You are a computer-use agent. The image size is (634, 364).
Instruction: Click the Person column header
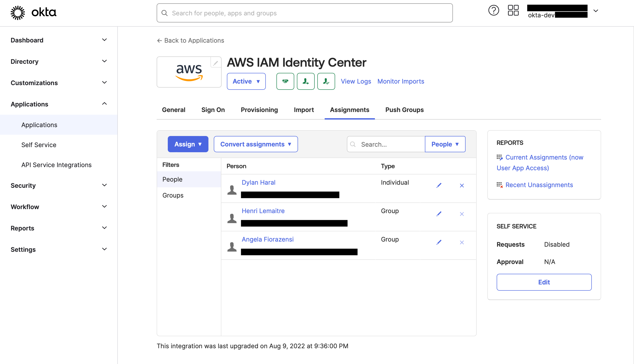pos(236,166)
